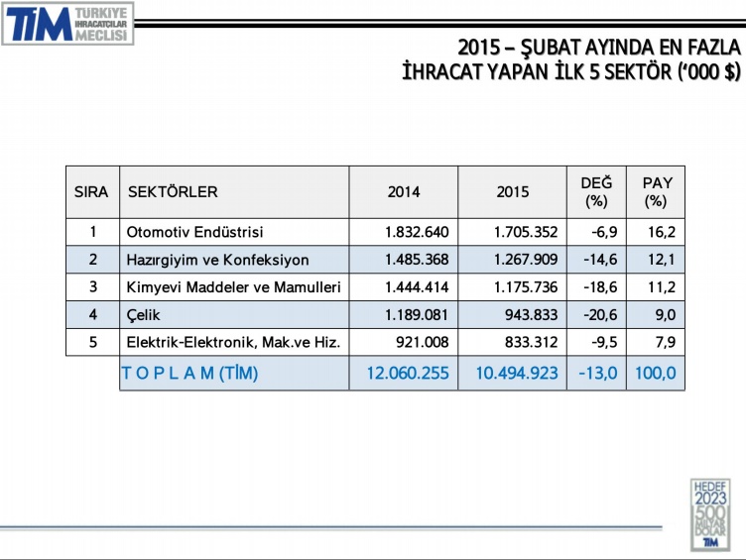Screen dimensions: 746x560
Task: Click the Çelik sector cell
Action: point(144,315)
